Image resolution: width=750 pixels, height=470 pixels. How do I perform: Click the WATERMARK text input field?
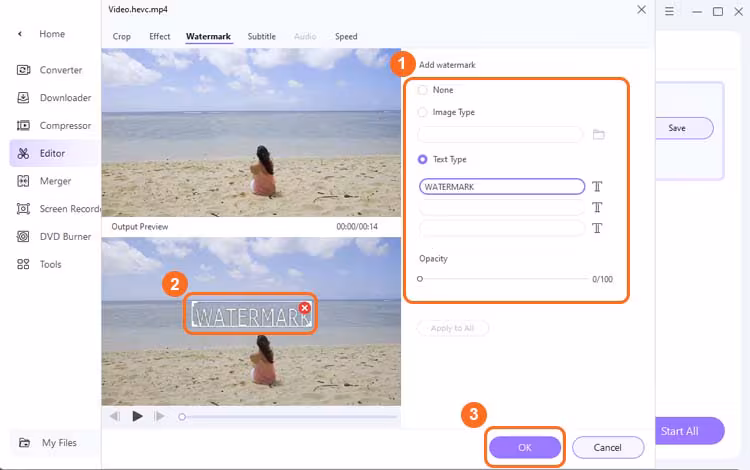(502, 186)
